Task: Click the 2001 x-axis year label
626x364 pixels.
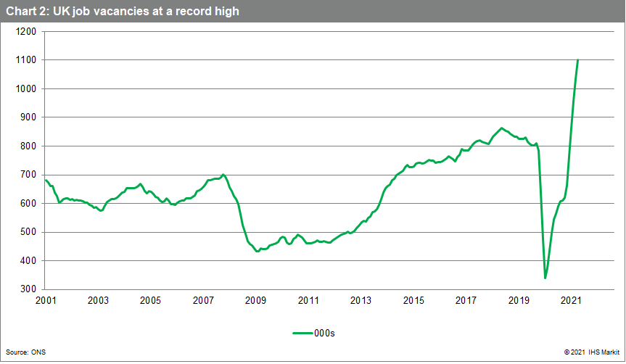Action: (x=46, y=300)
